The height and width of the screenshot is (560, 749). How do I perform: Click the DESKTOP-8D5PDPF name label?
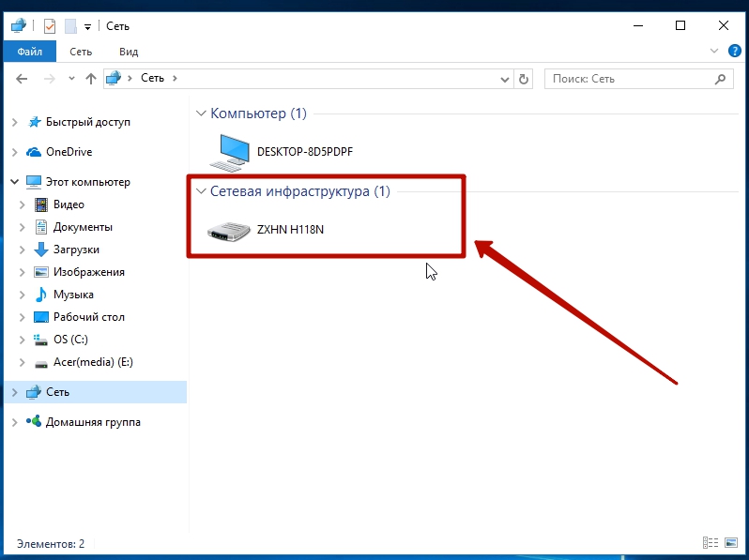click(305, 152)
